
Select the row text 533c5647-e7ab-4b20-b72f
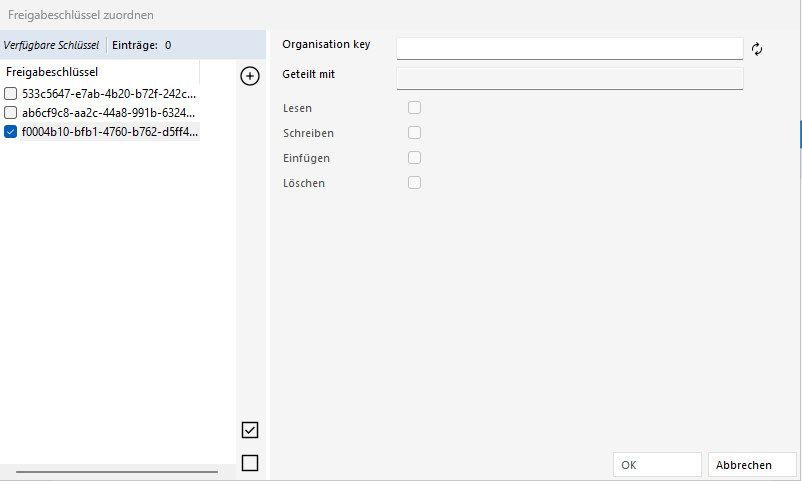click(109, 94)
